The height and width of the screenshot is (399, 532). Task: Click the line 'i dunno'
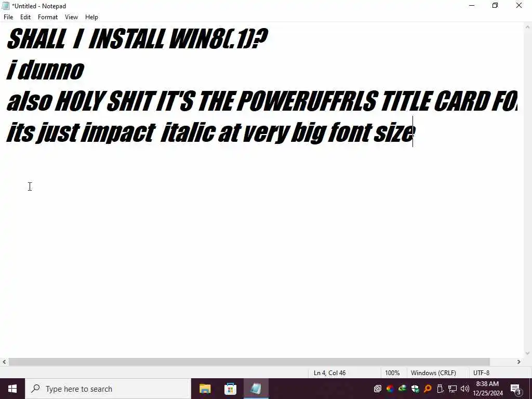[45, 70]
